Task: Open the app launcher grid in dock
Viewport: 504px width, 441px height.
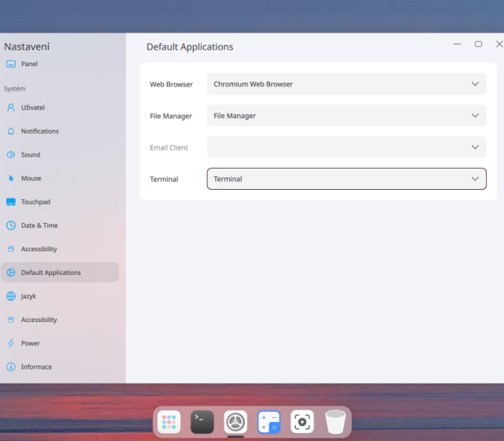Action: (169, 422)
